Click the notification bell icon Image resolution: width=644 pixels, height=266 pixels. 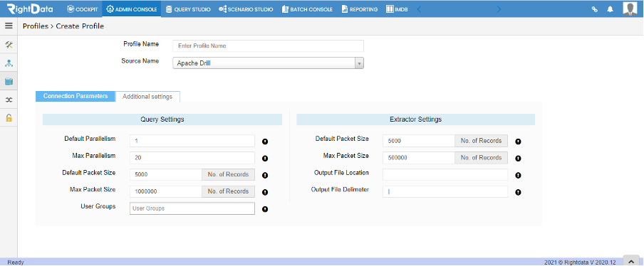611,9
